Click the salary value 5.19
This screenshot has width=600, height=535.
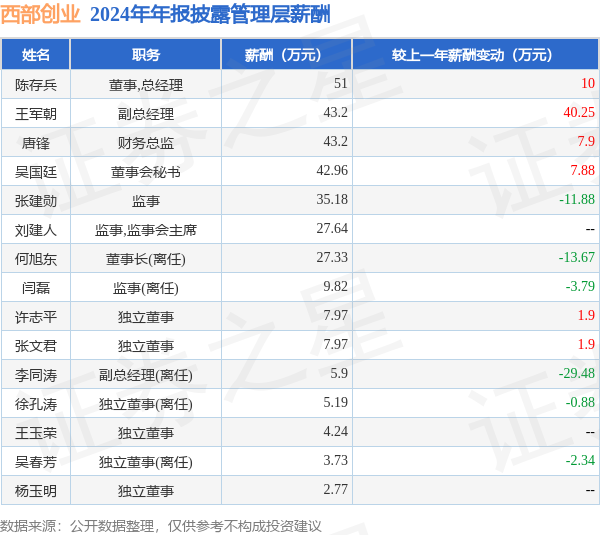coord(336,402)
